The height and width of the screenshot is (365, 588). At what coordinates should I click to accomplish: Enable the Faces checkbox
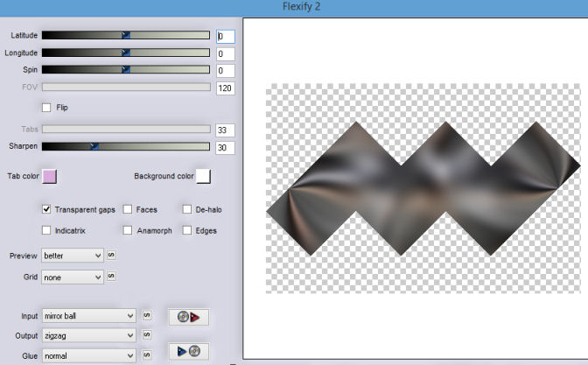(x=128, y=209)
